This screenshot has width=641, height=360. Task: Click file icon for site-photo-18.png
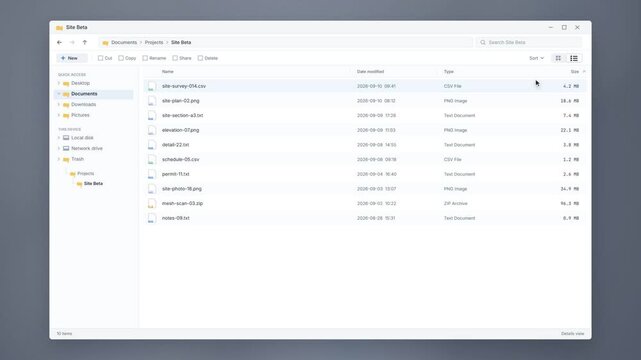[x=152, y=189]
